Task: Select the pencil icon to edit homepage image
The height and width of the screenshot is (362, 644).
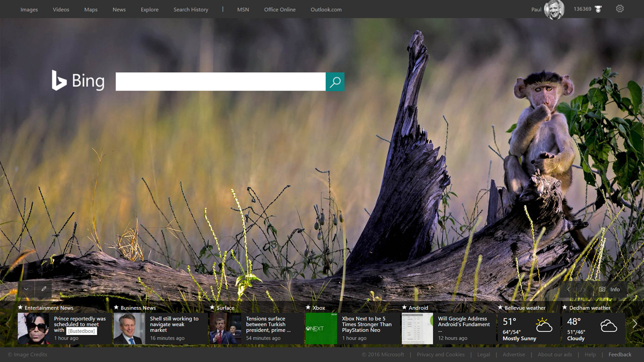Action: (43, 289)
